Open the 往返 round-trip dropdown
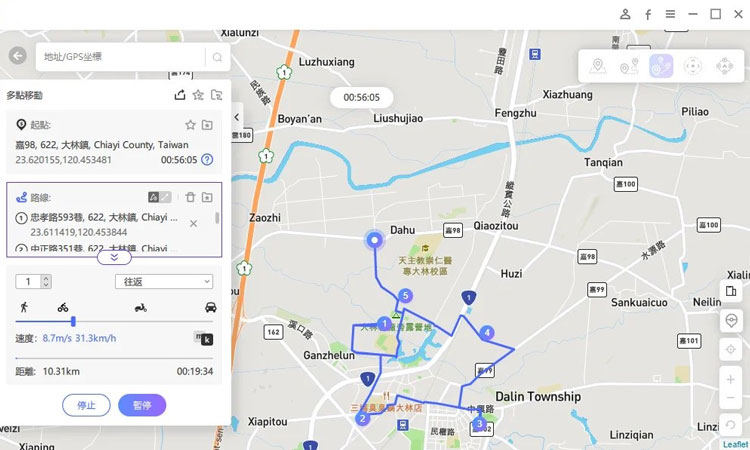This screenshot has height=450, width=750. click(164, 282)
